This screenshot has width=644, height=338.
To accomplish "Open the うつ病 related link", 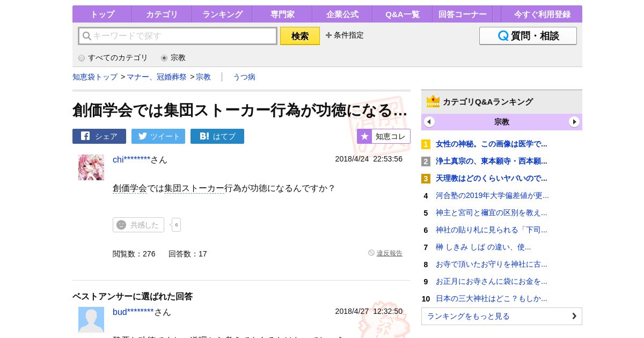I will pyautogui.click(x=244, y=77).
